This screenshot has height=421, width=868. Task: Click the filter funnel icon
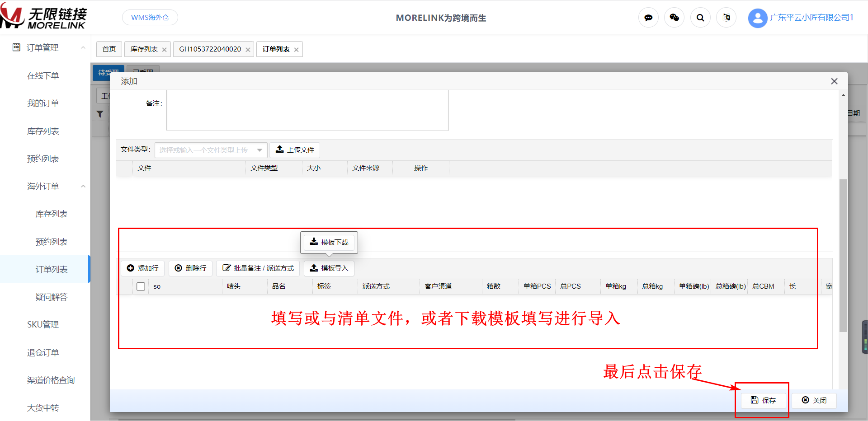click(x=100, y=114)
